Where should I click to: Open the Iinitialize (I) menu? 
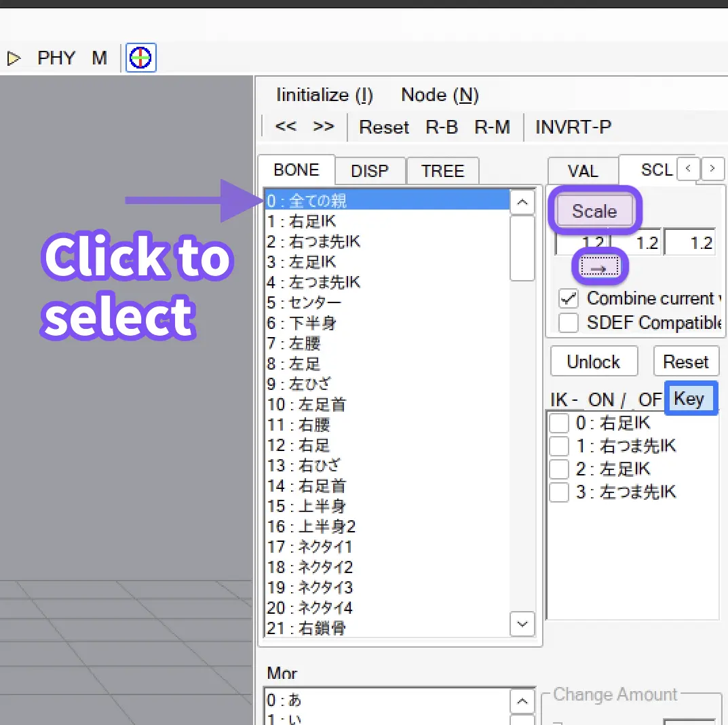click(x=324, y=95)
